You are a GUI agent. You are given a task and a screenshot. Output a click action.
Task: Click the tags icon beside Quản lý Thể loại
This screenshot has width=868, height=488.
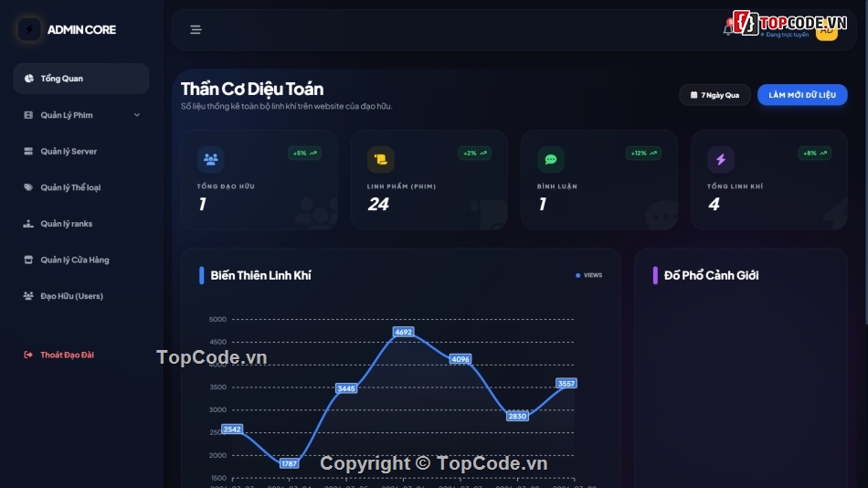[28, 187]
